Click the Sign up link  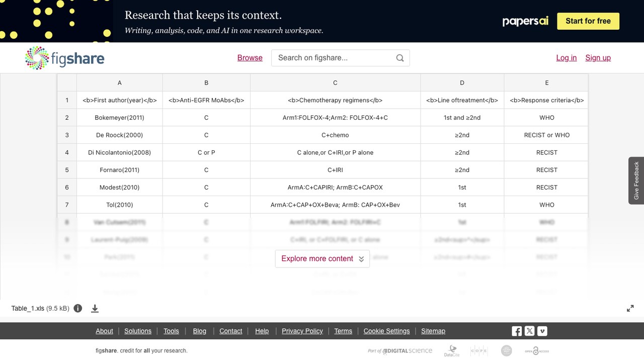[x=598, y=58]
